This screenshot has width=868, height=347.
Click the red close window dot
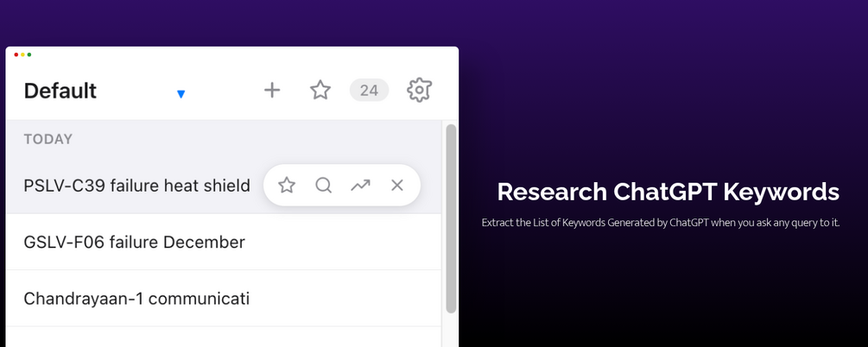pyautogui.click(x=16, y=54)
